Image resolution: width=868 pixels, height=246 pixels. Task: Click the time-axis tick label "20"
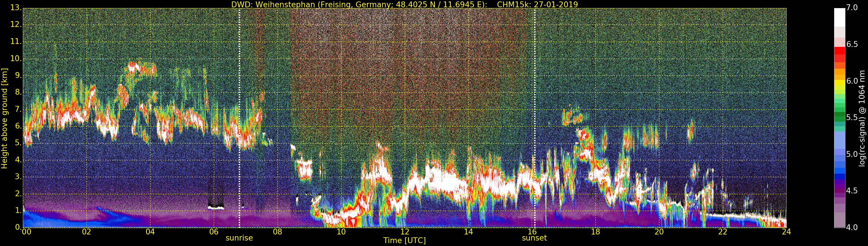659,232
